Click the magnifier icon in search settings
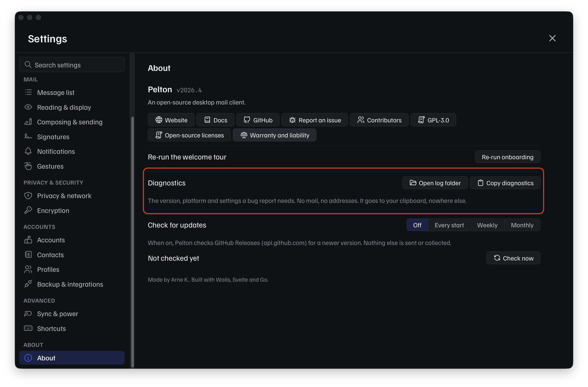This screenshot has height=387, width=588. [28, 65]
